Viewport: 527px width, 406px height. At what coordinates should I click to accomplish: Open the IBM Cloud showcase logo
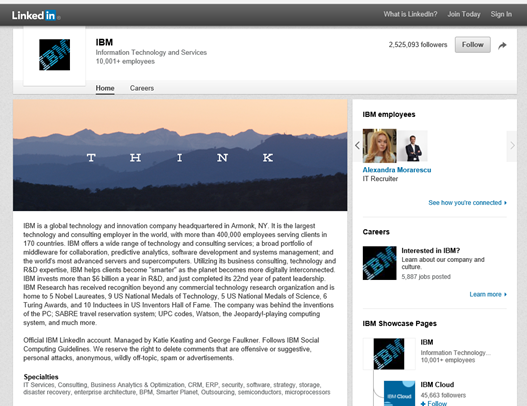[399, 393]
